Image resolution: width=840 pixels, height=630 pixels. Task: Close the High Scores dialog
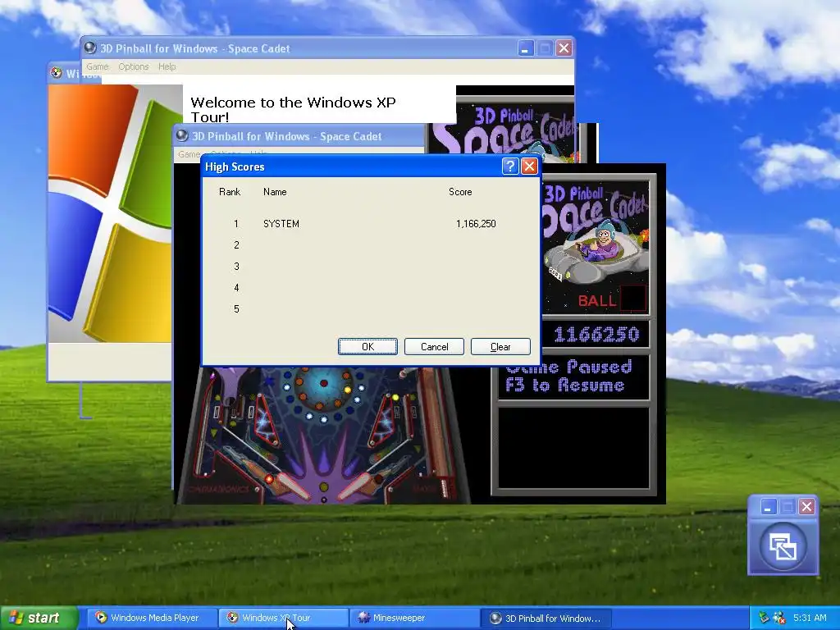[x=529, y=167]
